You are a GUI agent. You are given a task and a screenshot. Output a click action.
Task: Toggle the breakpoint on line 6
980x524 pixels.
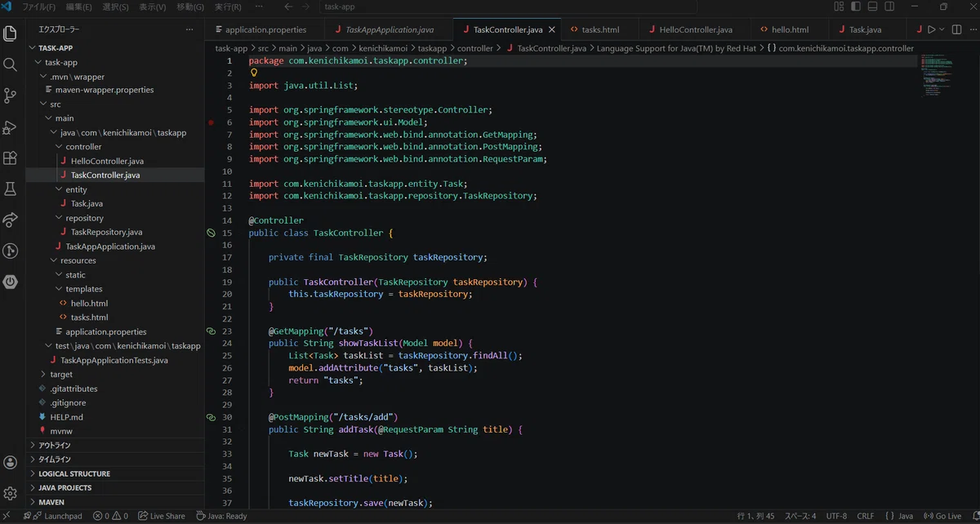(211, 122)
